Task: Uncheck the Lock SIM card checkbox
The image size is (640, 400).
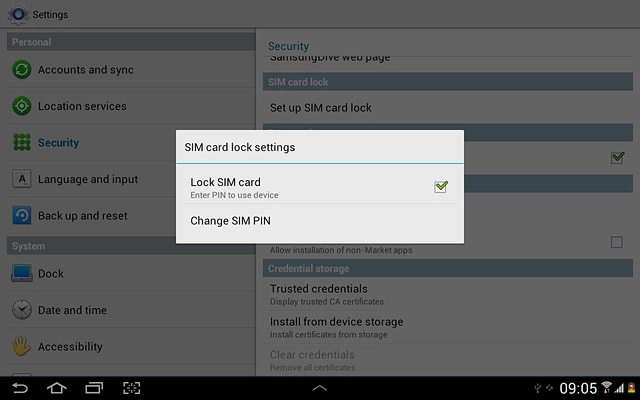Action: [x=441, y=186]
